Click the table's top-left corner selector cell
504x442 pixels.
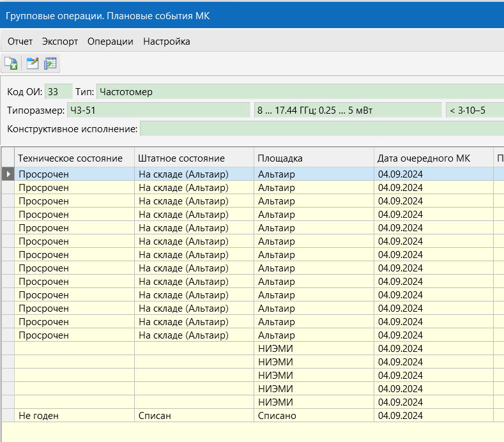(x=8, y=158)
